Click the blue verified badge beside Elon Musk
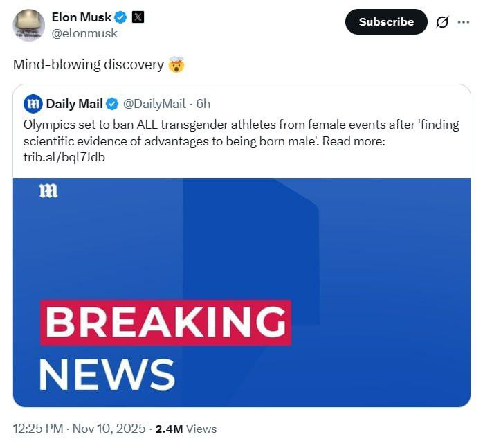The image size is (483, 448). pos(120,17)
